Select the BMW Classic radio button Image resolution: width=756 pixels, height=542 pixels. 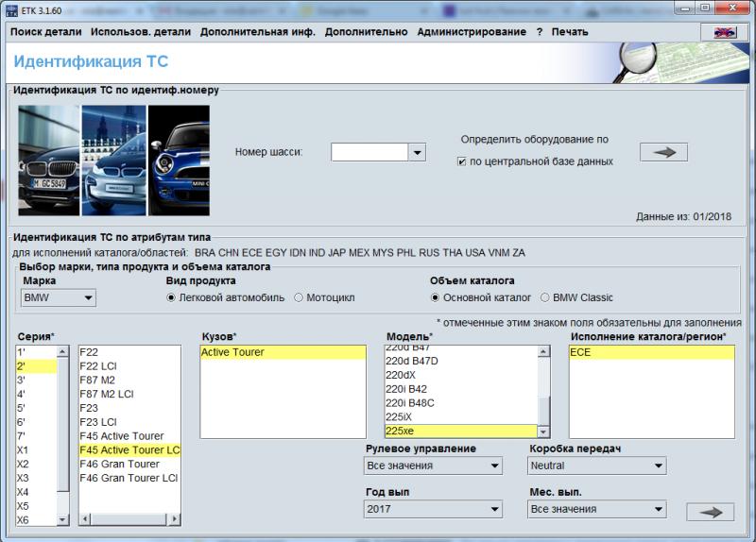pos(545,297)
